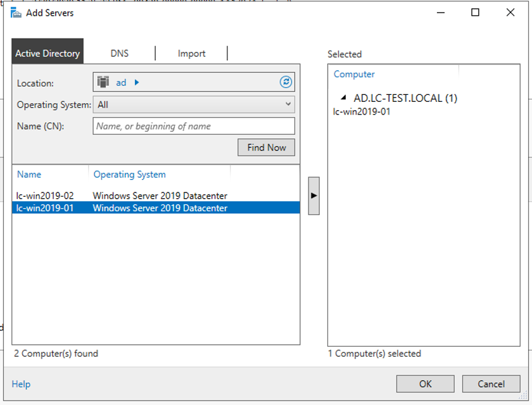Click the Name (CN) input field
This screenshot has height=405, width=532.
point(193,126)
